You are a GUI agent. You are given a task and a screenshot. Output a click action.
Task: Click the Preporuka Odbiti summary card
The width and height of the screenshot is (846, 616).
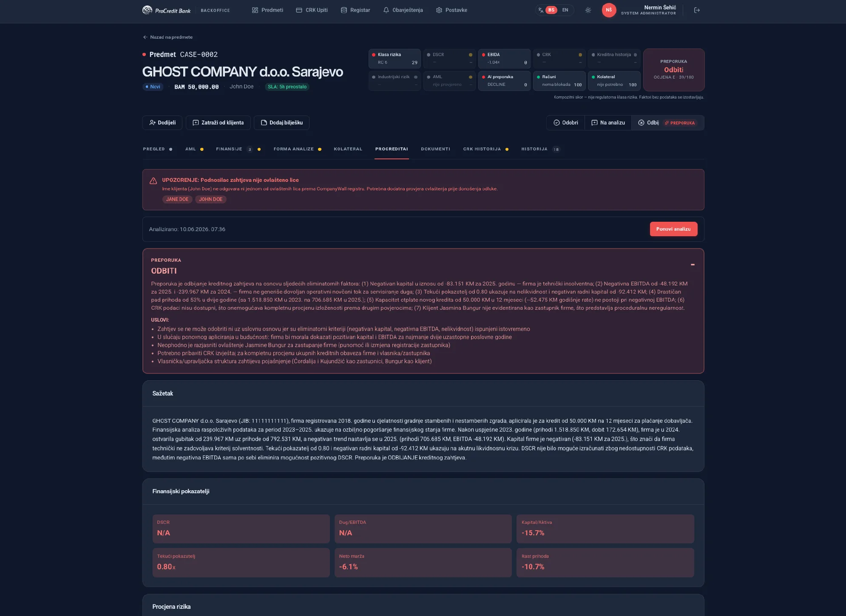(x=674, y=70)
